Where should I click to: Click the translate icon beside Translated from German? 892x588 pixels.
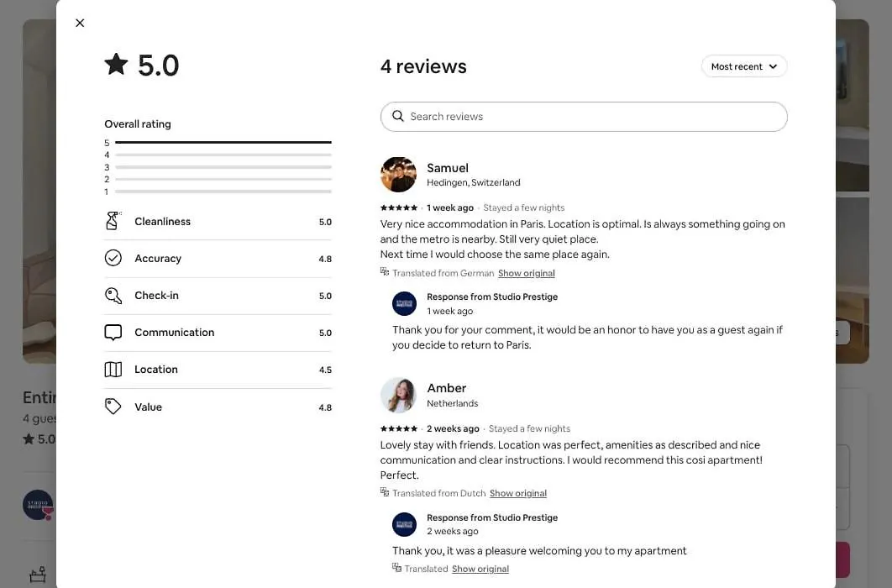[385, 272]
